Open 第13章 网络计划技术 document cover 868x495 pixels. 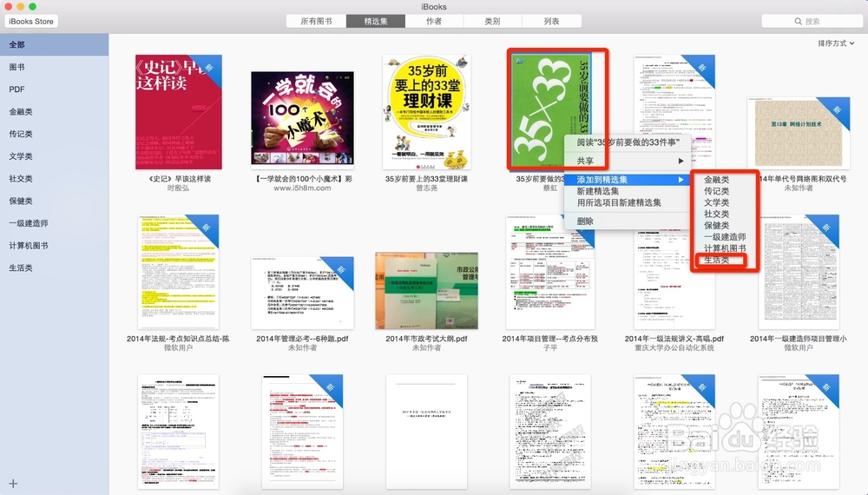coord(799,134)
